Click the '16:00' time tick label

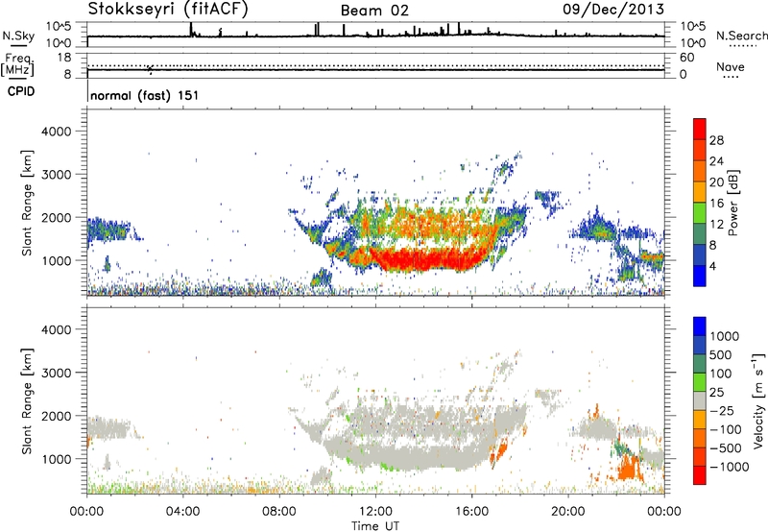click(472, 512)
